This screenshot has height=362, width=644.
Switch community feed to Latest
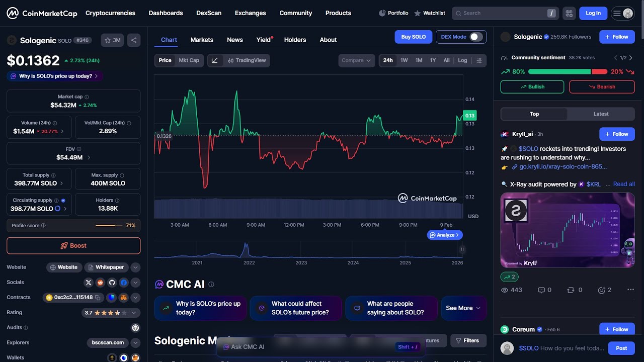click(601, 114)
